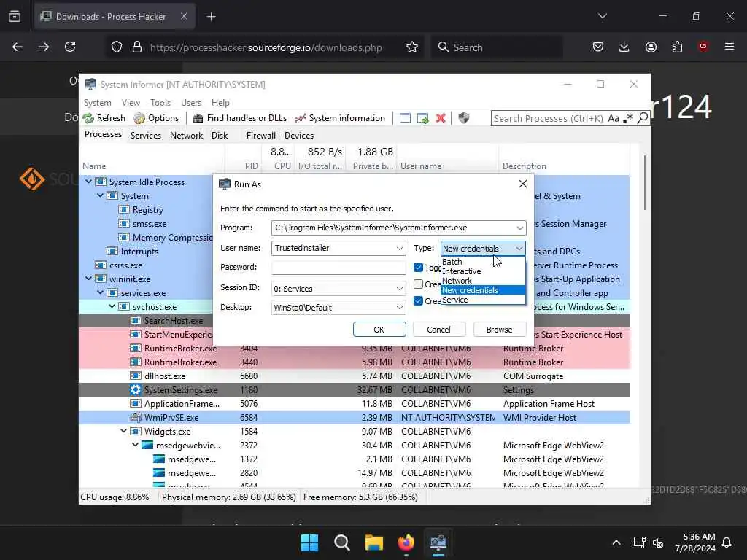This screenshot has height=560, width=747.
Task: Open the Session ID dropdown
Action: pos(399,289)
